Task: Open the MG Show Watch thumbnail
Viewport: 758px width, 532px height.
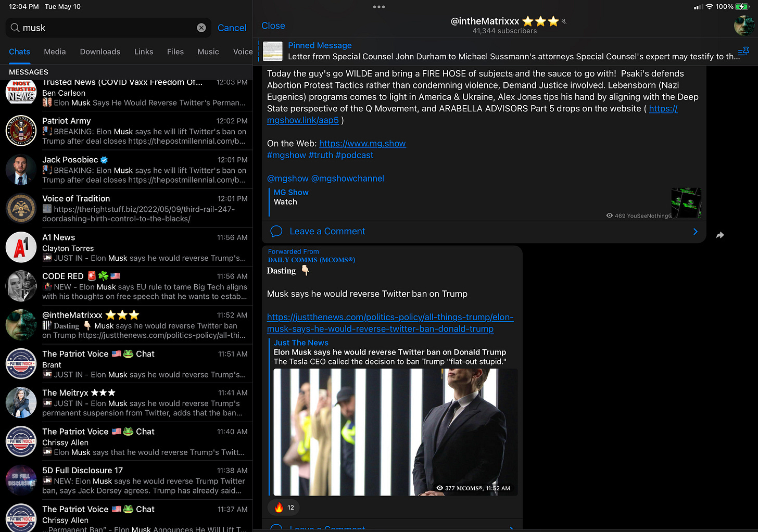Action: [x=686, y=203]
